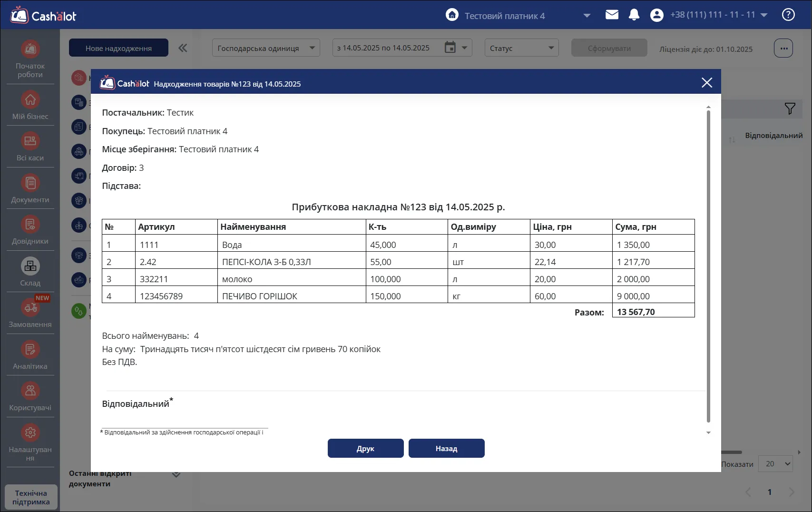Open Технічна підтримка
The image size is (812, 512).
[31, 497]
